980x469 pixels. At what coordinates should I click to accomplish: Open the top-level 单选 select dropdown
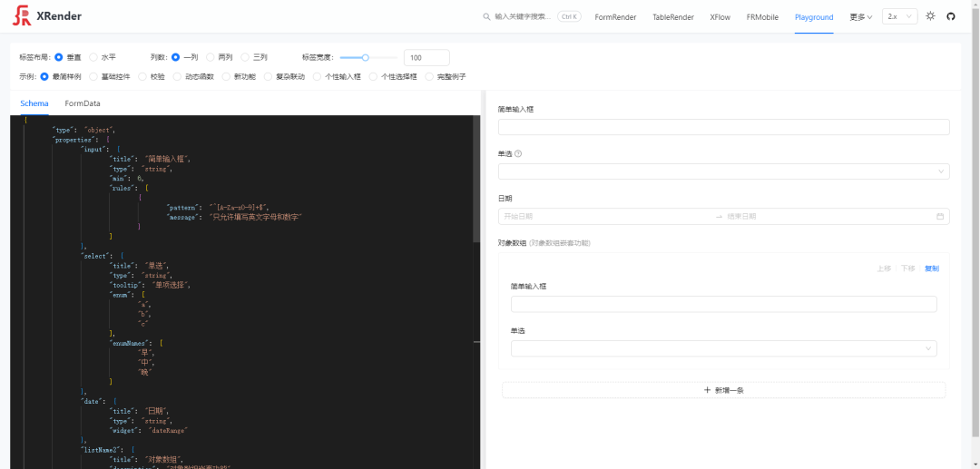click(724, 171)
